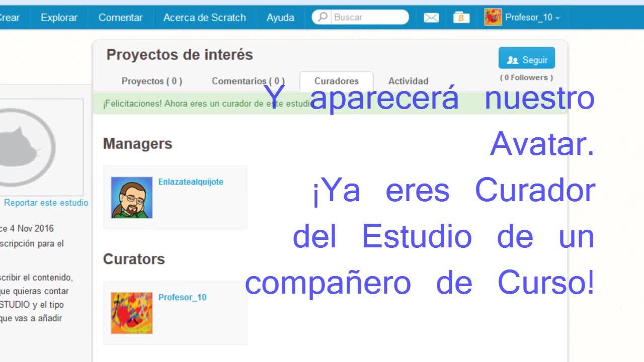Click the Buscar search field
Viewport: 644px width, 362px height.
tap(360, 17)
